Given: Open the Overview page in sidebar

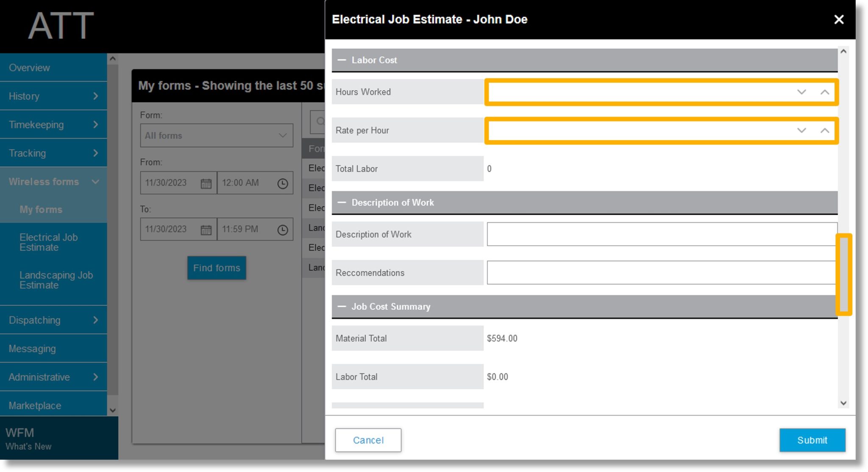Looking at the screenshot, I should click(x=53, y=68).
